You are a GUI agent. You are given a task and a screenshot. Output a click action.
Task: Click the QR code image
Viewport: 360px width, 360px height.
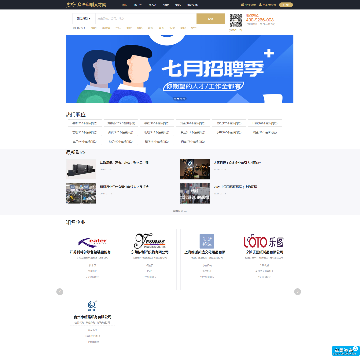(x=236, y=20)
